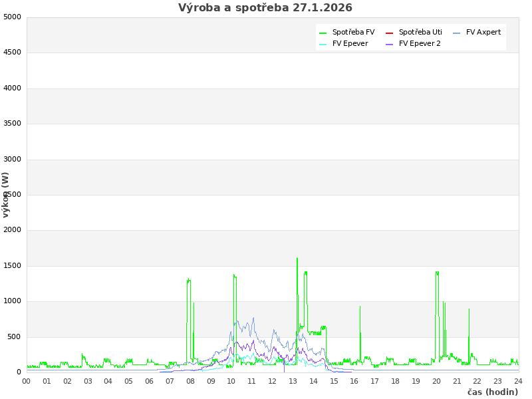Click the chart title Výroba a spotřeba 27.1.2026

coord(265,8)
